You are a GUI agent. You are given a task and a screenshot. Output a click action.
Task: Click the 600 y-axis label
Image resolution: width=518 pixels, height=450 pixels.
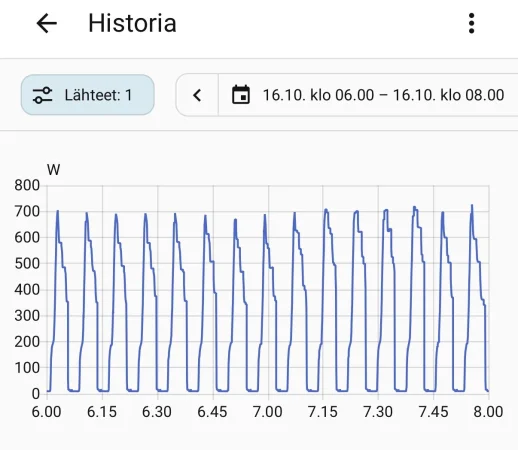click(27, 237)
